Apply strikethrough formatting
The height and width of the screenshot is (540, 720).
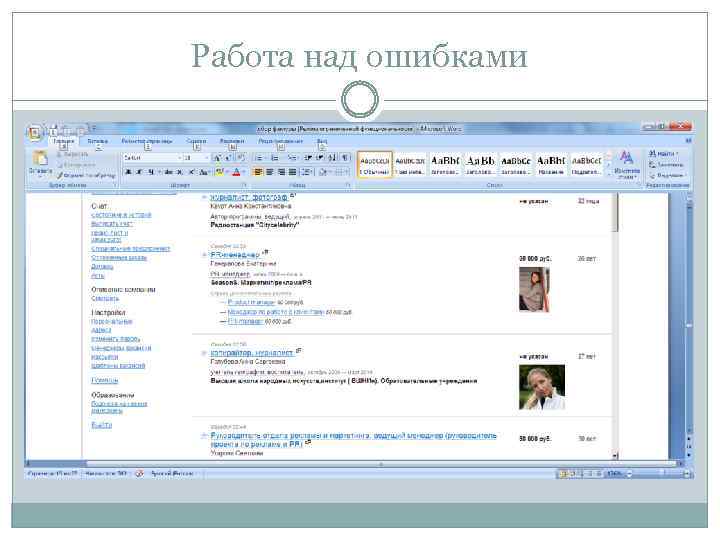click(x=169, y=172)
